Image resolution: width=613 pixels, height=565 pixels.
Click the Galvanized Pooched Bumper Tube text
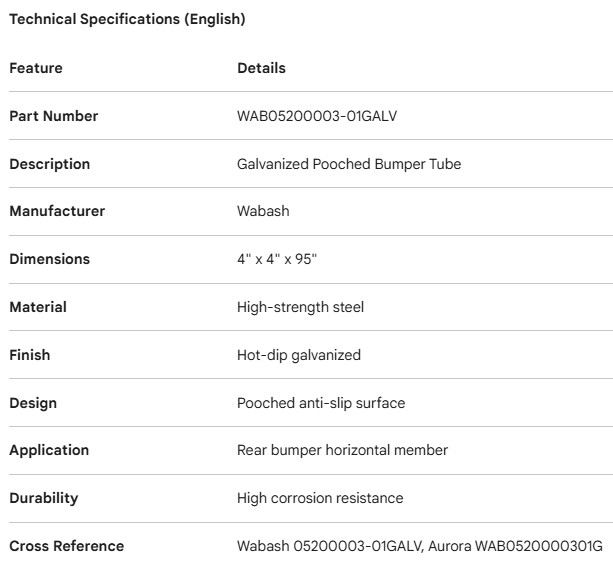click(x=349, y=164)
